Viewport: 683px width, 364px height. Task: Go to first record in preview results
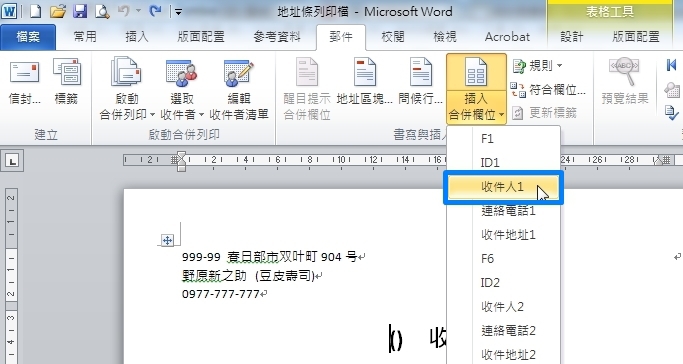[x=671, y=65]
